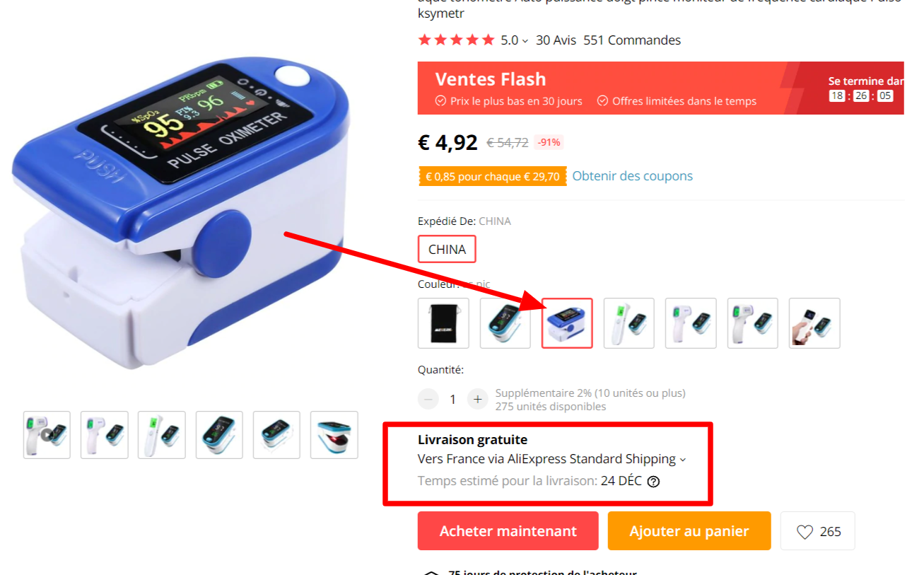Image resolution: width=924 pixels, height=575 pixels.
Task: Click the five red rating stars
Action: (456, 40)
